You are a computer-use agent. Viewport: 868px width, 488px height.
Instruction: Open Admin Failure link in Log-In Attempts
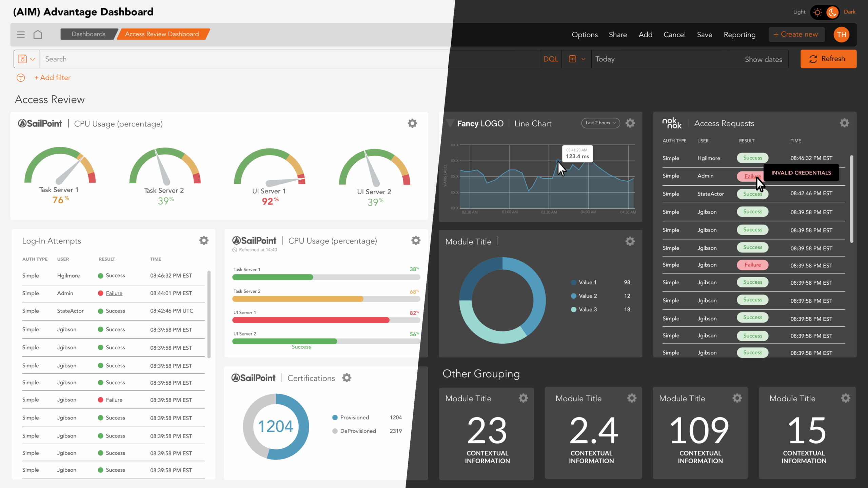(114, 293)
